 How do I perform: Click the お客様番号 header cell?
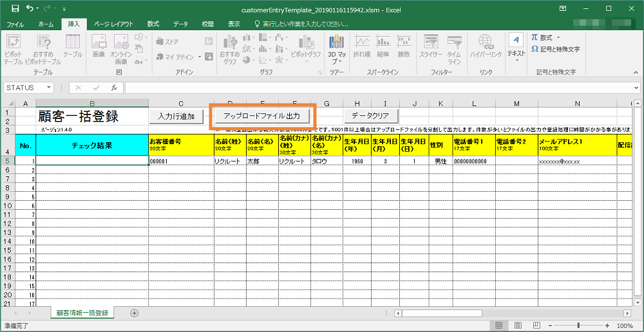coord(181,145)
